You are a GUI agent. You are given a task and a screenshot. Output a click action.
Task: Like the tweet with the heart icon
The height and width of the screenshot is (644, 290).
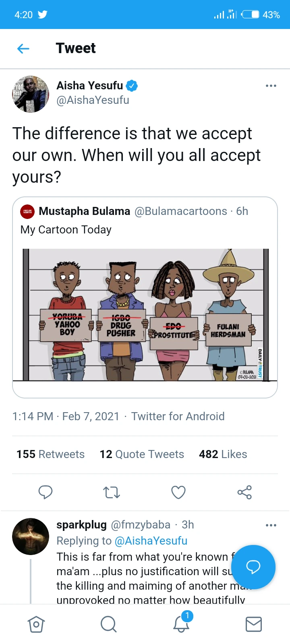click(178, 492)
